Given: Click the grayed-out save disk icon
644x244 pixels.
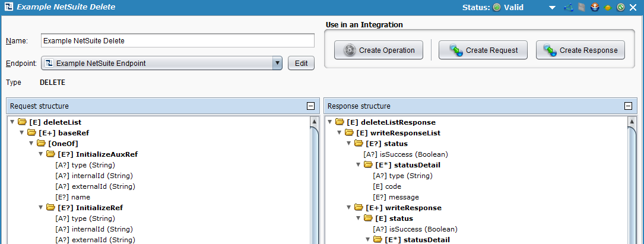Looking at the screenshot, I should click(581, 8).
